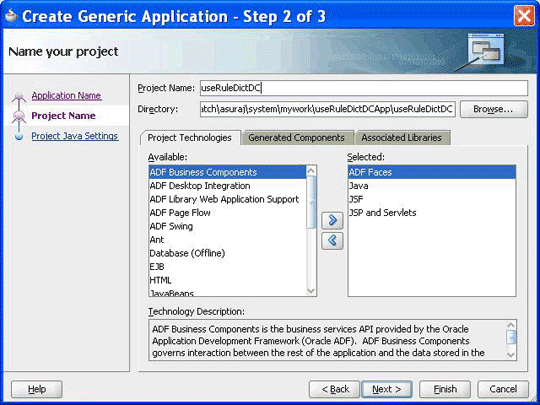
Task: Click Browse to choose directory
Action: pyautogui.click(x=494, y=109)
